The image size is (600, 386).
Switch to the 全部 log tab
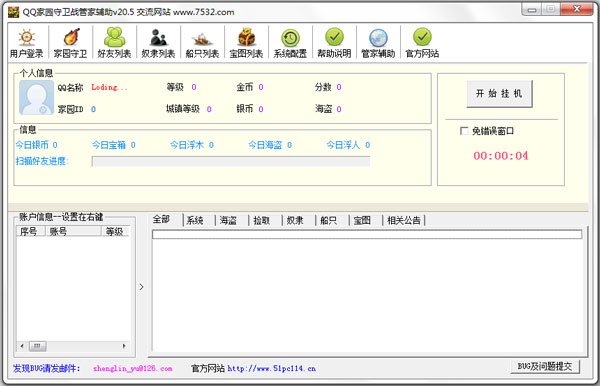pyautogui.click(x=161, y=220)
